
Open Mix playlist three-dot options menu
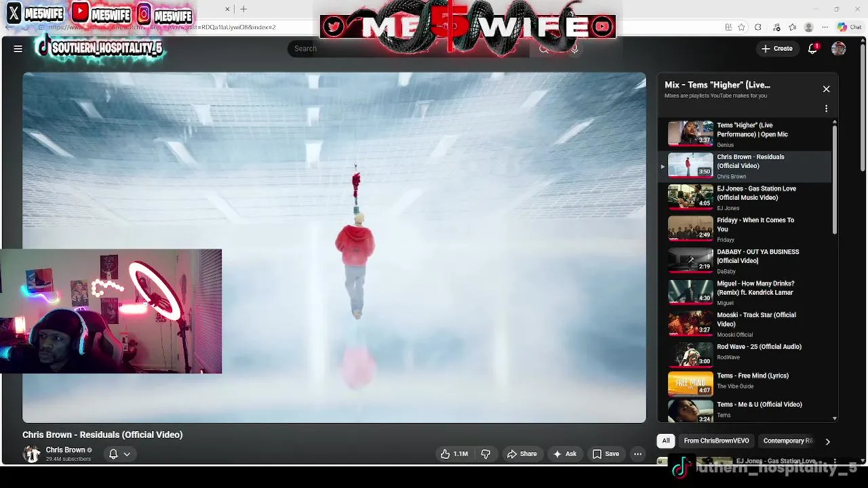click(x=826, y=108)
